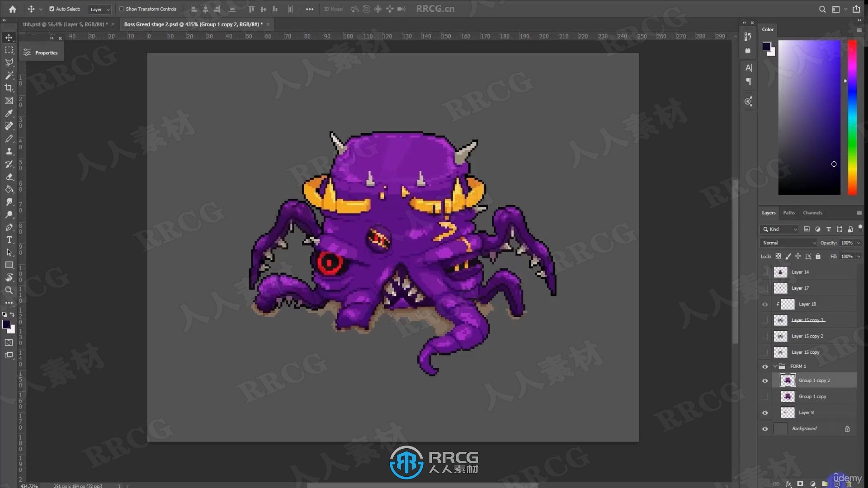
Task: Select the Smudge tool
Action: [9, 202]
